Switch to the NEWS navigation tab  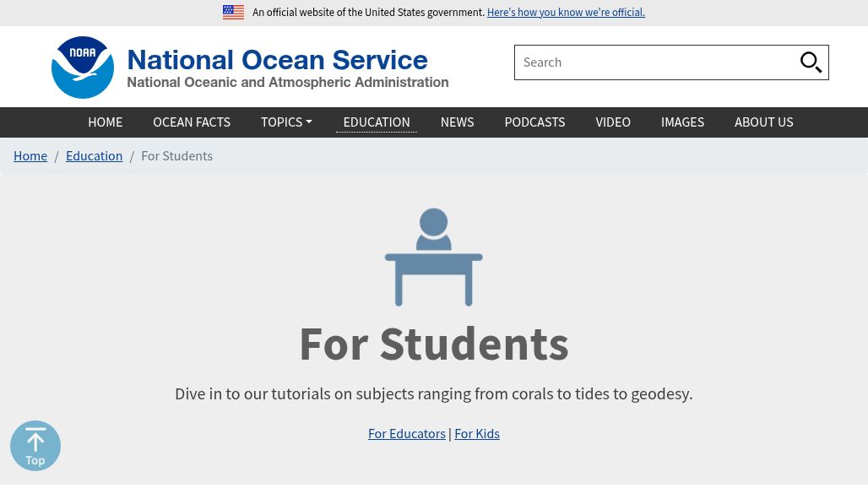coord(457,122)
